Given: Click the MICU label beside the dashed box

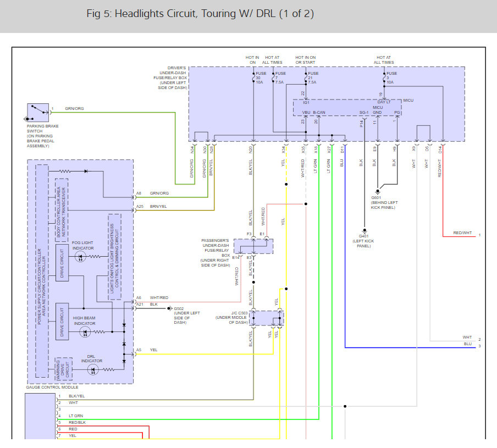Looking at the screenshot, I should (408, 100).
